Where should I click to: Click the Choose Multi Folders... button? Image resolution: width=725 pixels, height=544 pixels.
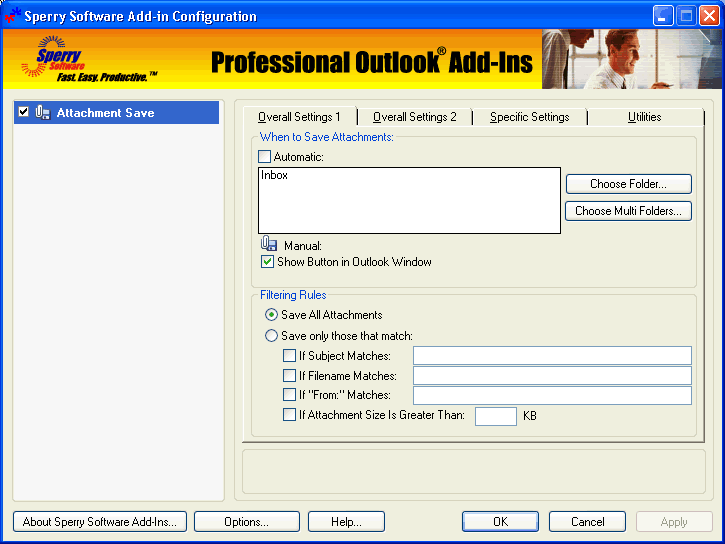pos(628,211)
